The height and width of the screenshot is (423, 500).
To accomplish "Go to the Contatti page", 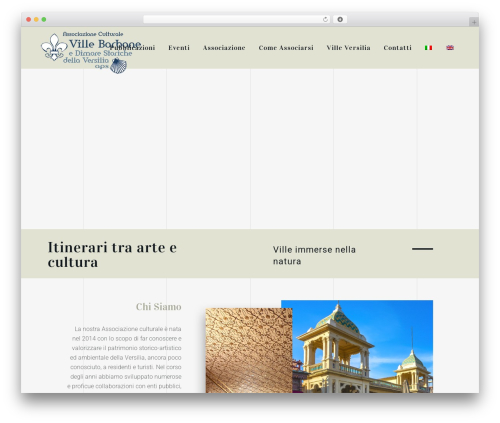I will pos(397,48).
